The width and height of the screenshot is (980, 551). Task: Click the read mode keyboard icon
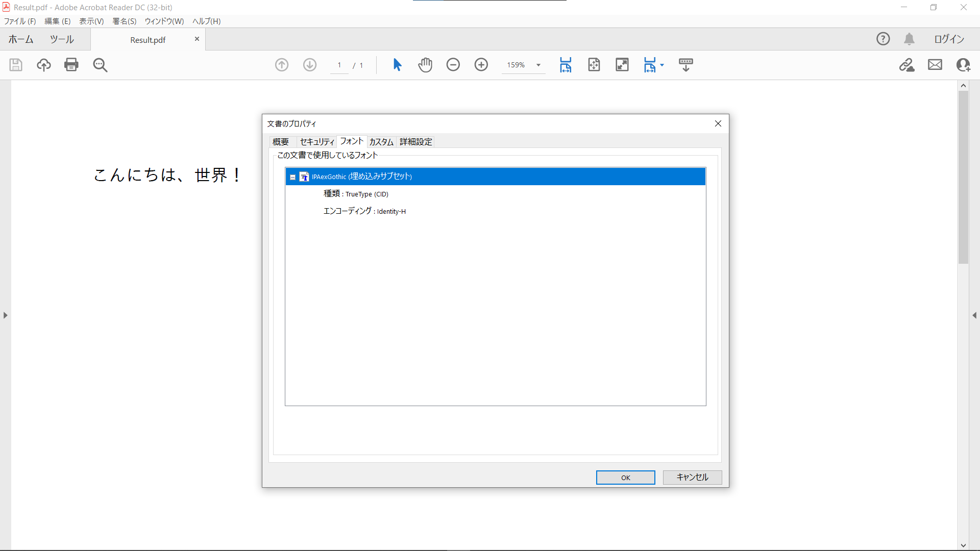point(686,65)
